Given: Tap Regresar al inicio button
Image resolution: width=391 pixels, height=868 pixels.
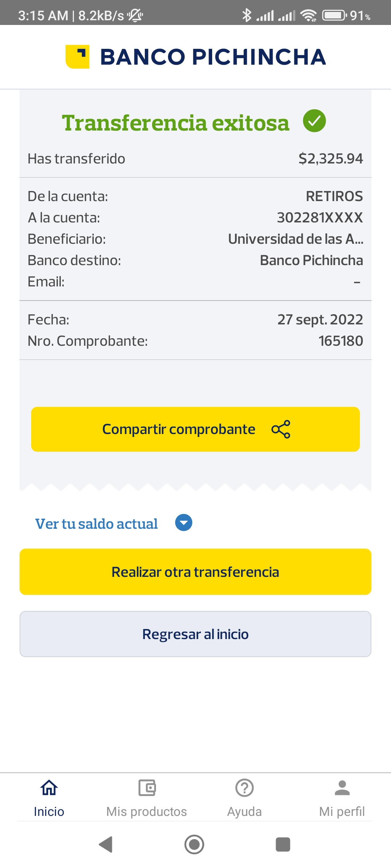Looking at the screenshot, I should click(x=195, y=634).
